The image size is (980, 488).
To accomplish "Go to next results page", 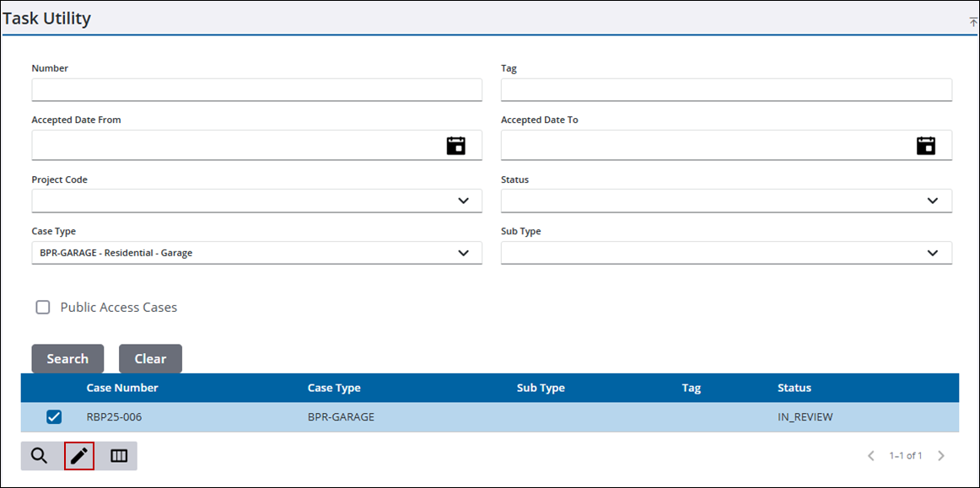I will (x=941, y=456).
